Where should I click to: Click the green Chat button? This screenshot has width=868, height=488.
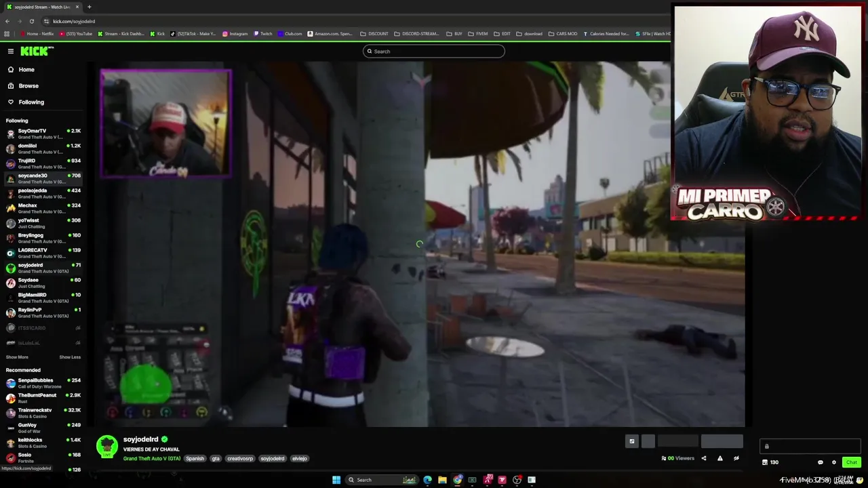tap(852, 462)
